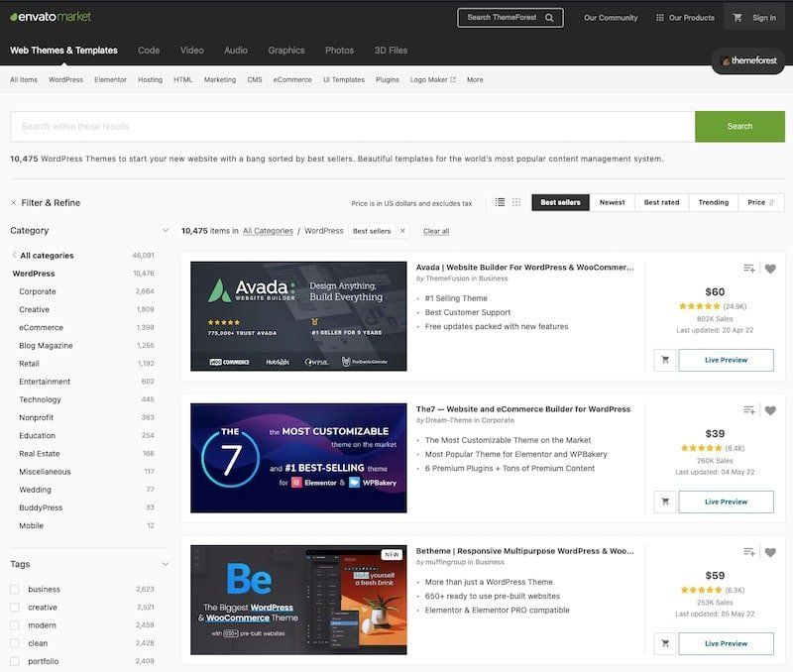The height and width of the screenshot is (672, 793).
Task: Open the Code category tab
Action: tap(149, 51)
